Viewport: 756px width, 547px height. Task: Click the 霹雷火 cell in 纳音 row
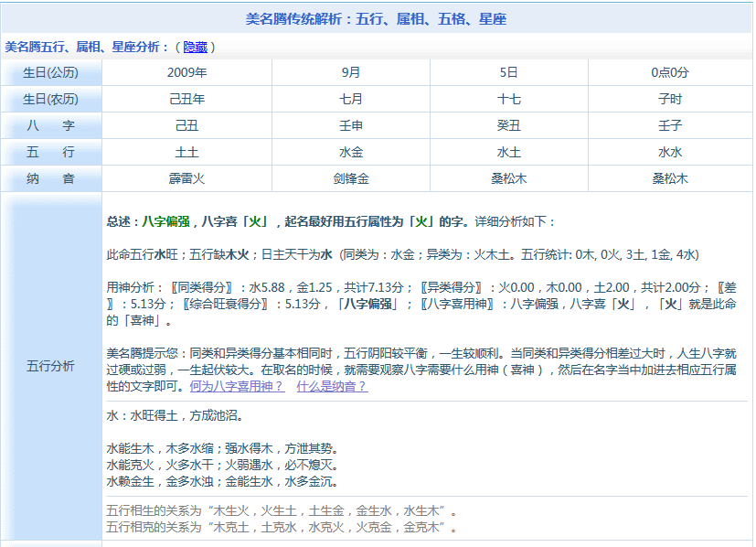[186, 178]
